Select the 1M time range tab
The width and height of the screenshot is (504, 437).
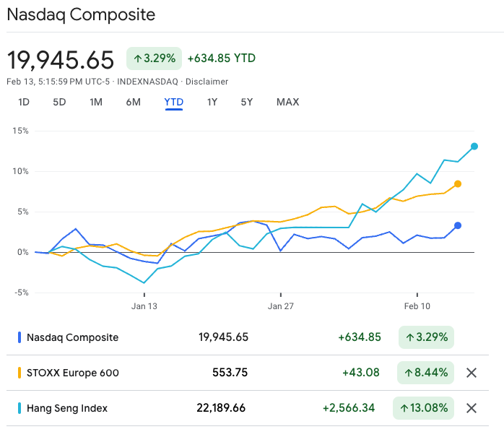96,102
